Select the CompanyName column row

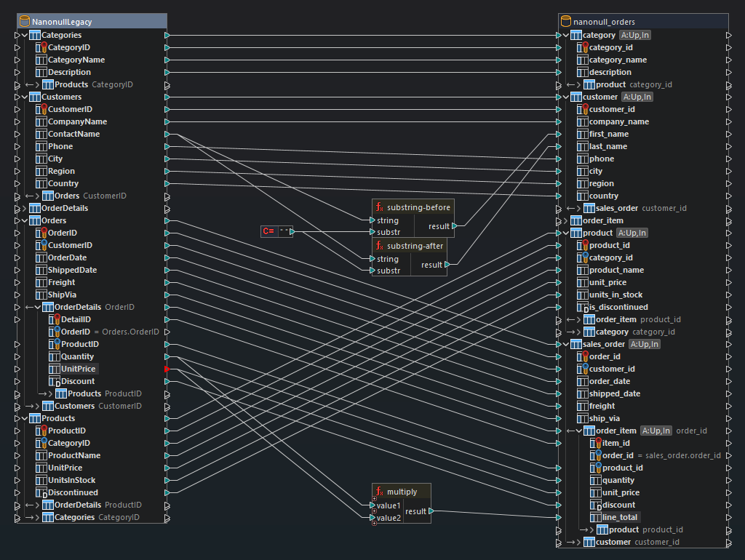coord(71,121)
